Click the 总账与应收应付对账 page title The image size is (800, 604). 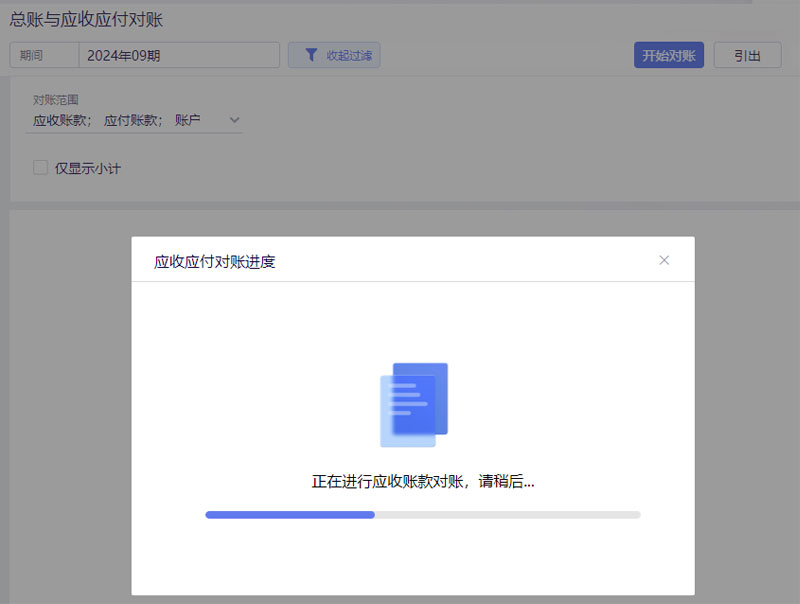coord(86,19)
